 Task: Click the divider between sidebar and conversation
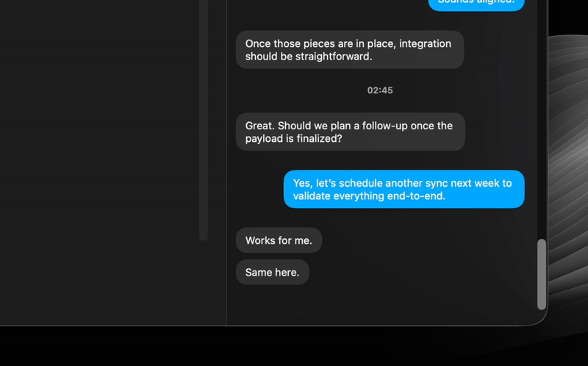point(226,162)
